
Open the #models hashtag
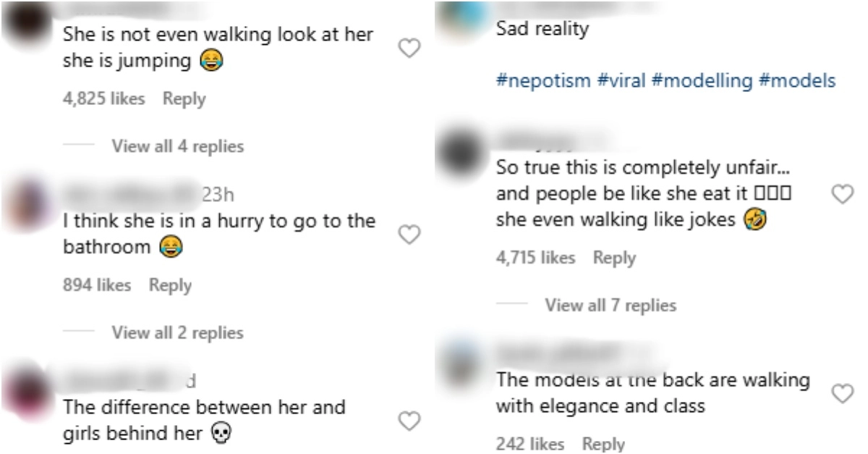(797, 81)
